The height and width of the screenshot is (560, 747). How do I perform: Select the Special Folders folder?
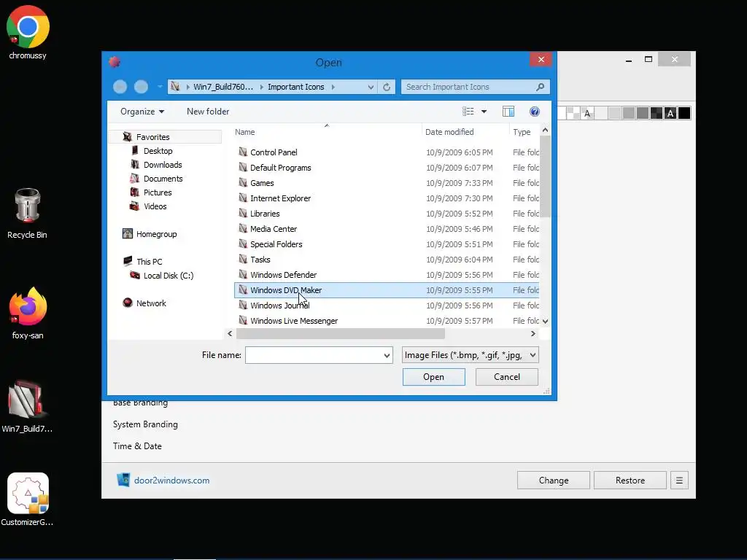click(x=387, y=244)
